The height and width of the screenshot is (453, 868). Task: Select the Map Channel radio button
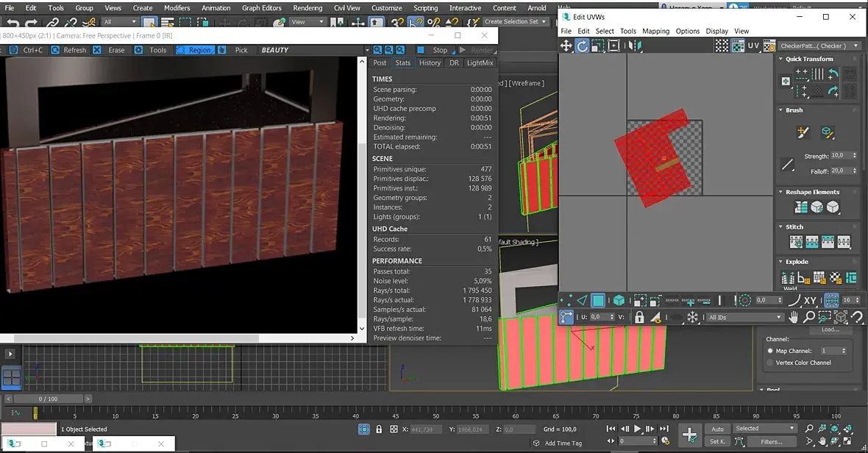pos(770,351)
